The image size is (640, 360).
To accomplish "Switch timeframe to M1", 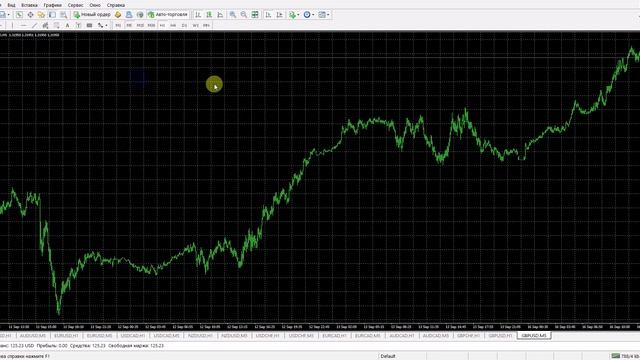I will point(118,25).
